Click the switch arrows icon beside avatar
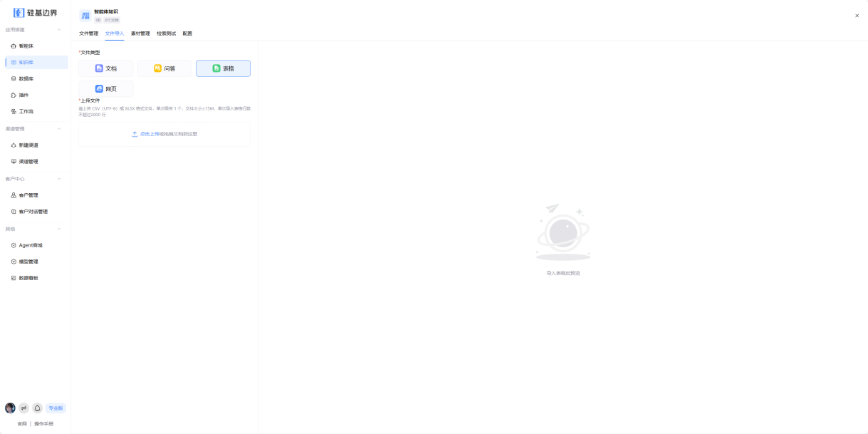This screenshot has width=868, height=434. [23, 408]
